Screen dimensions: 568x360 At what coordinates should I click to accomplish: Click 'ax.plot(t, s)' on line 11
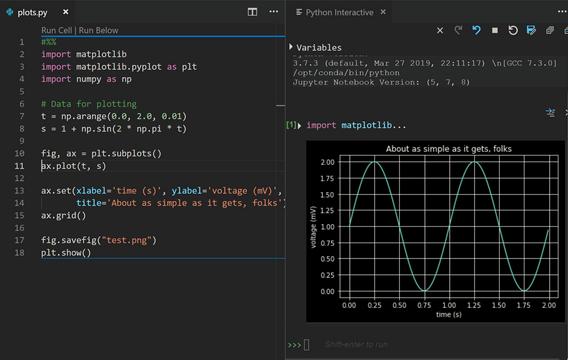(74, 166)
